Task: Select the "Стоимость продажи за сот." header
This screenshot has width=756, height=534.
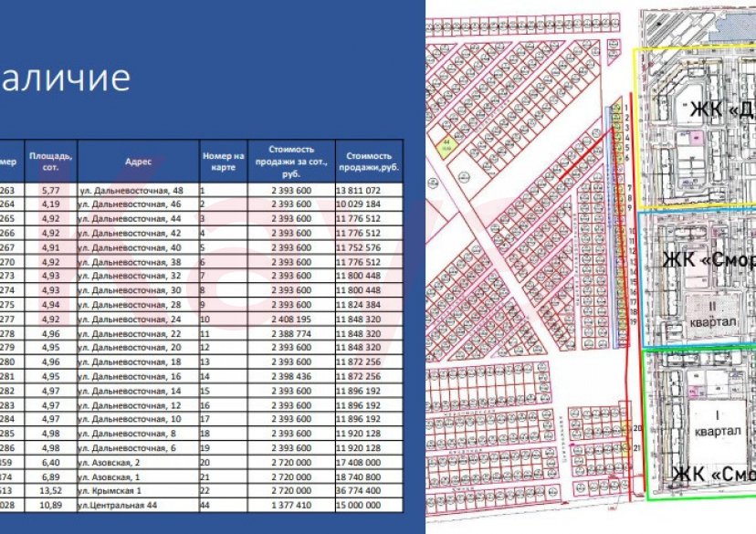Action: [x=291, y=162]
